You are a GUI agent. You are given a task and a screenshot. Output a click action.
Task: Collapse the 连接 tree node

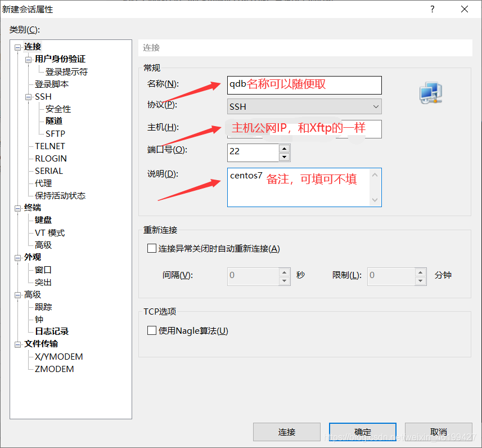point(17,47)
